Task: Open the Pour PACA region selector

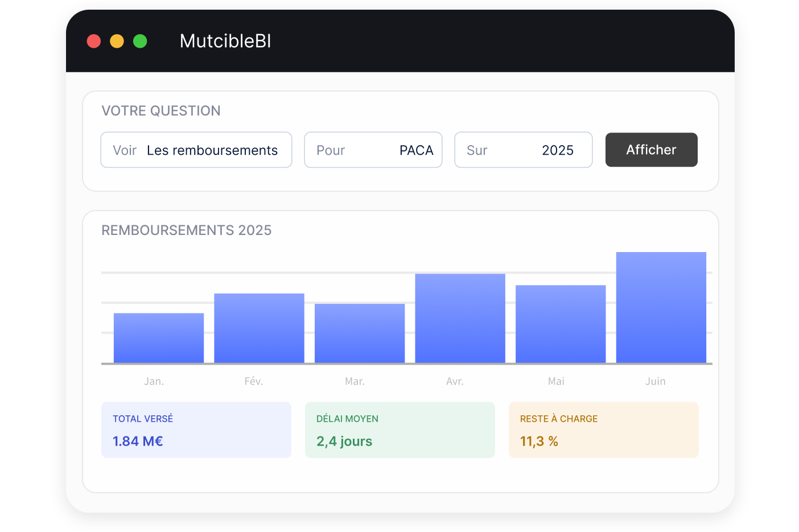Action: (373, 150)
